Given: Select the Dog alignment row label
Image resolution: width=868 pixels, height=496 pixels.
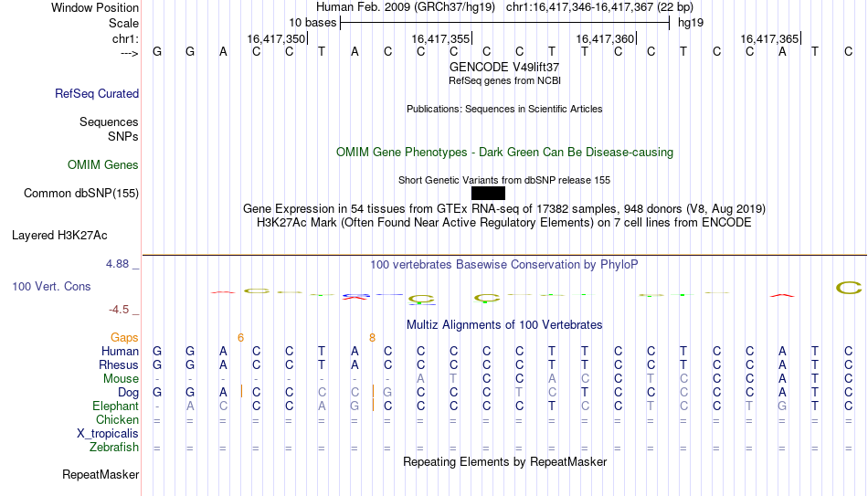Looking at the screenshot, I should pos(128,393).
